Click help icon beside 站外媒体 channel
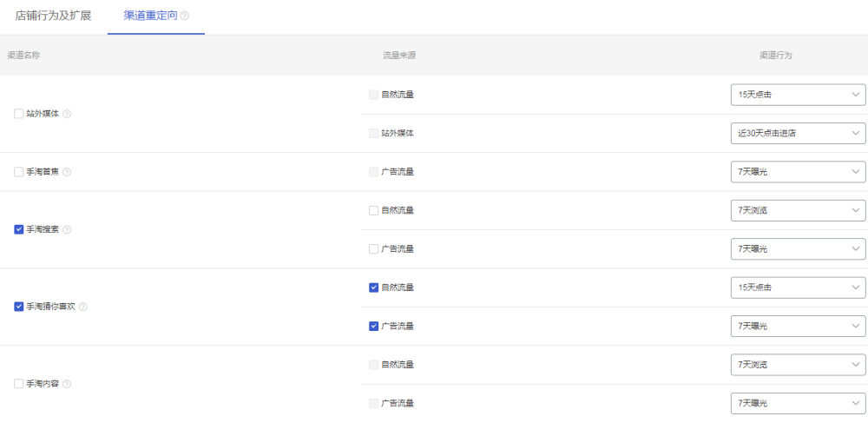Screen dimensions: 868x423 [67, 114]
